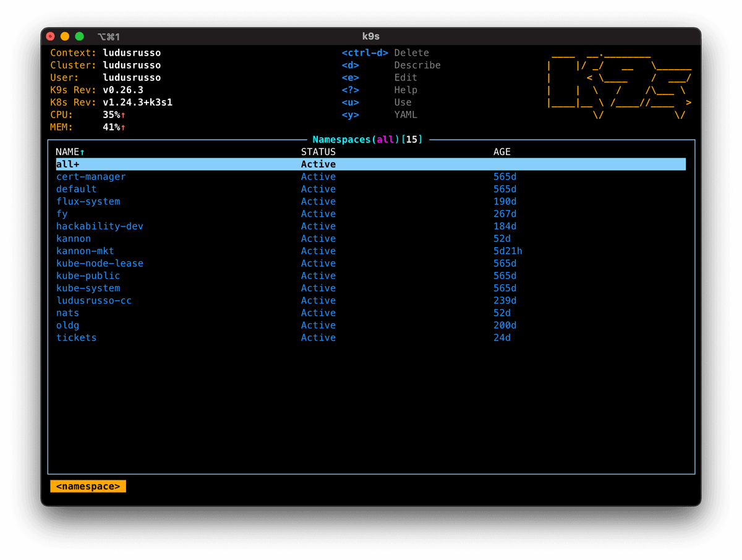Pick the kube-system namespace
This screenshot has width=742, height=560.
88,288
